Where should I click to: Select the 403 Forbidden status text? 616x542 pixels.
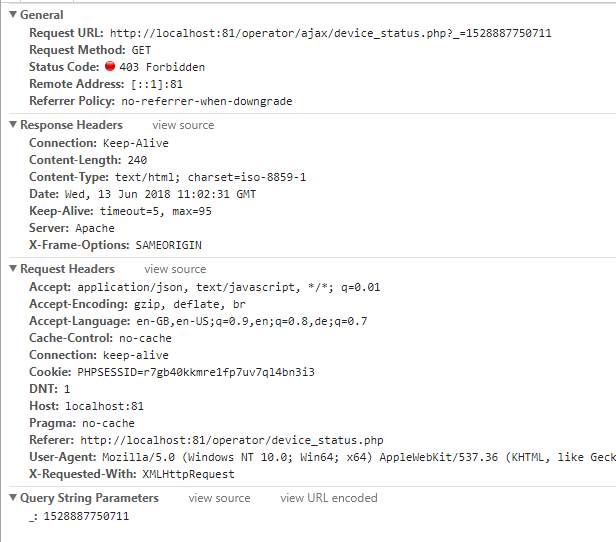coord(160,67)
